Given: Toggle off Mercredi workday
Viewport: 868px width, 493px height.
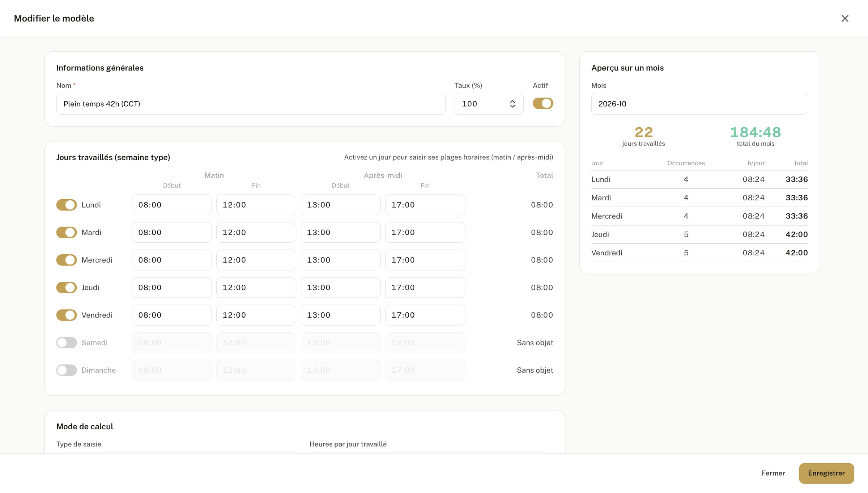Looking at the screenshot, I should [67, 260].
